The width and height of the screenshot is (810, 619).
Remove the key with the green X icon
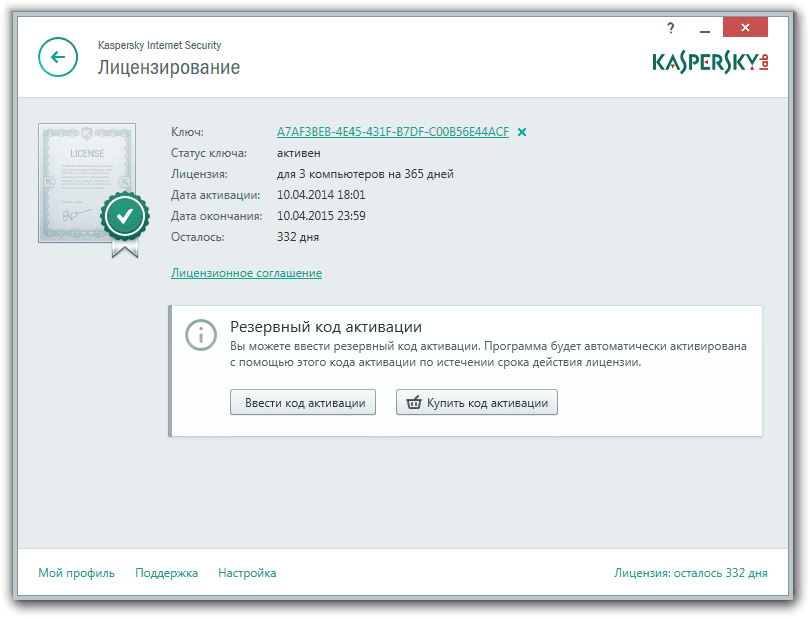522,132
